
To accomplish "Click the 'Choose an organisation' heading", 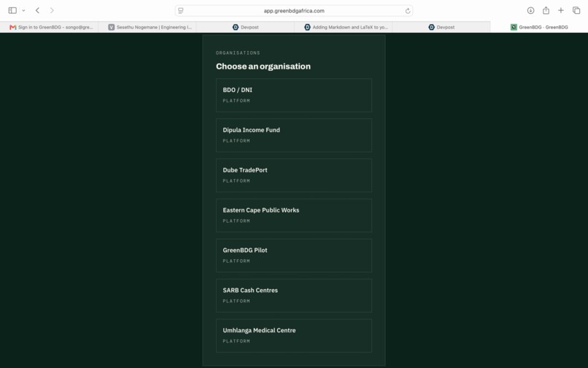I will pos(263,66).
